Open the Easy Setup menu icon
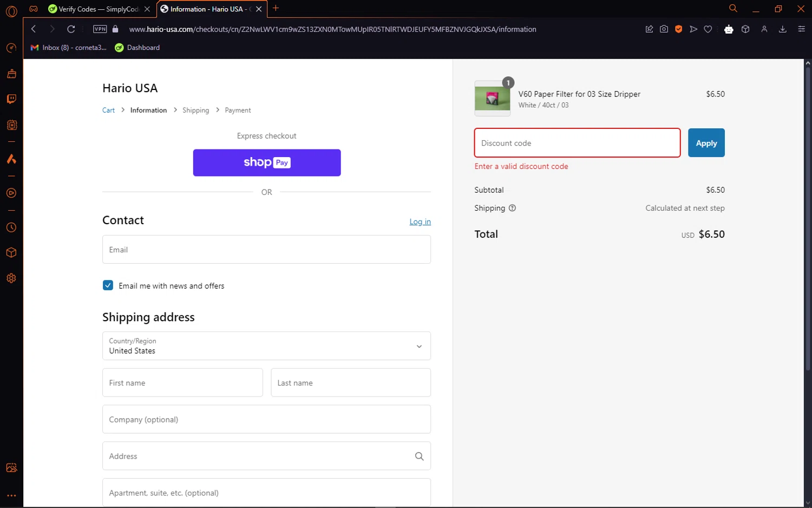The height and width of the screenshot is (508, 812). 802,29
